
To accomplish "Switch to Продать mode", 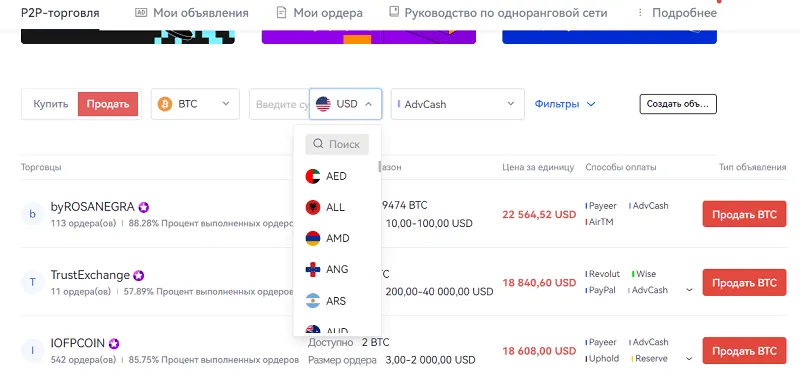I will (x=108, y=104).
